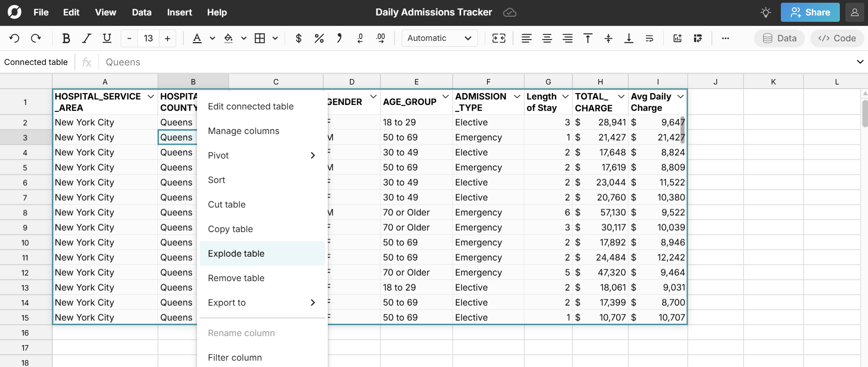The width and height of the screenshot is (868, 367).
Task: Align text left
Action: (x=527, y=38)
